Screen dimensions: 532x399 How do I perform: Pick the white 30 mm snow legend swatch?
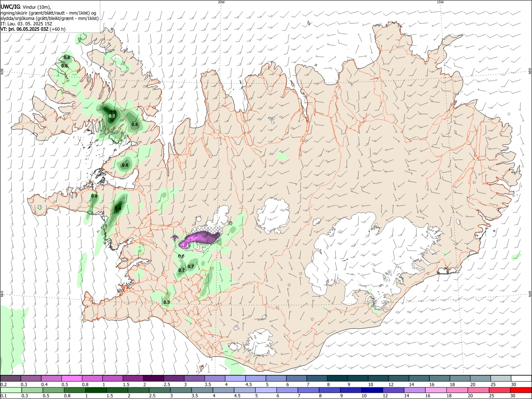click(521, 379)
